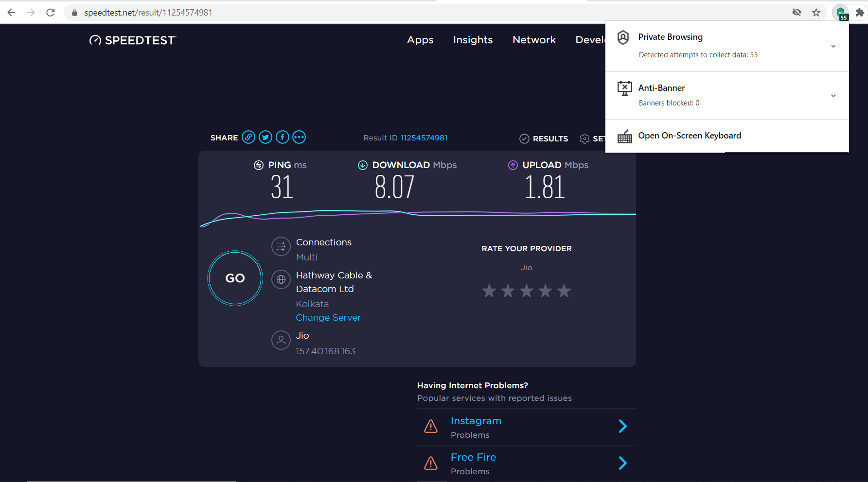Click the address bar URL

[148, 13]
